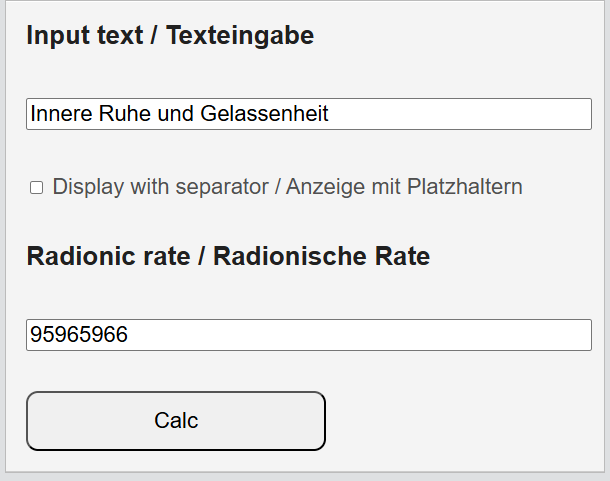Click the number 95965966 in the rate field
The width and height of the screenshot is (610, 481).
tap(79, 335)
